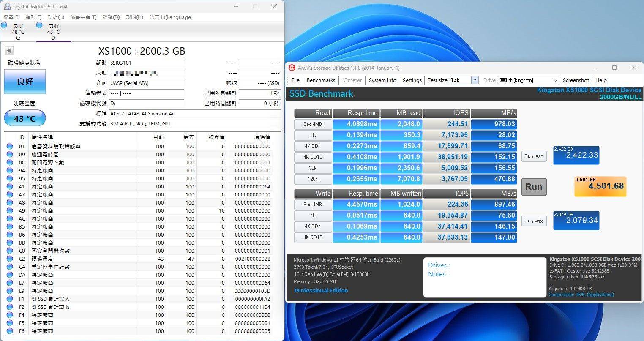Click the orange total score 4,501.68 box
Viewport: 644px width, 341px height.
coord(600,186)
